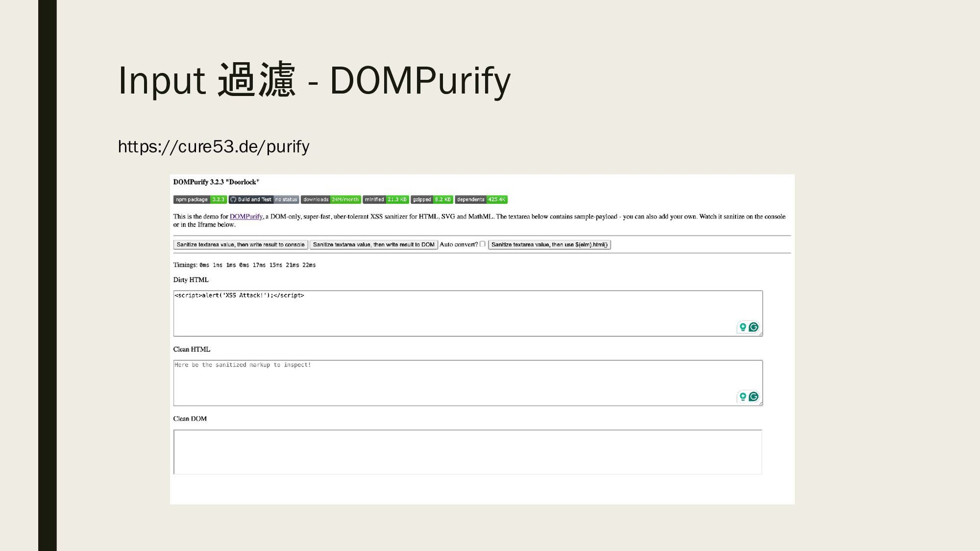Focus the Dirty HTML textarea
The height and width of the screenshot is (551, 980).
click(x=468, y=313)
